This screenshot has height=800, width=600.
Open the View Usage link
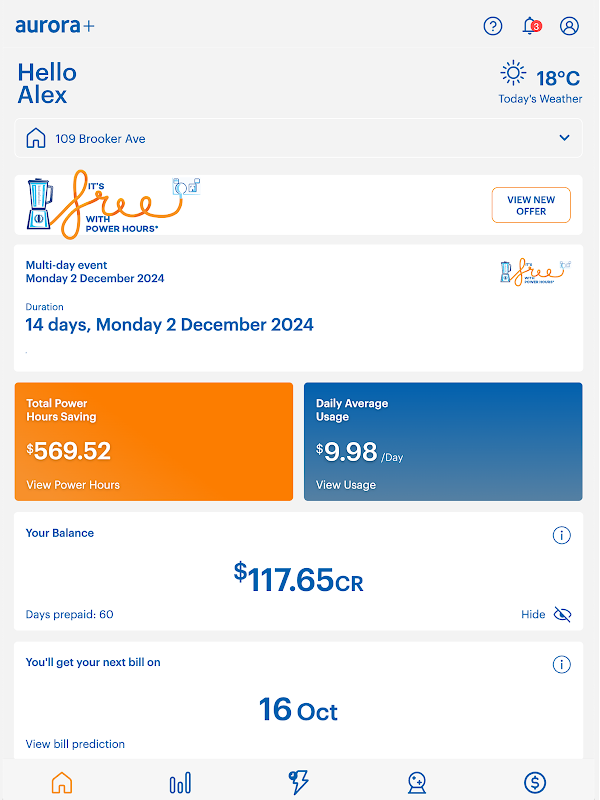346,485
